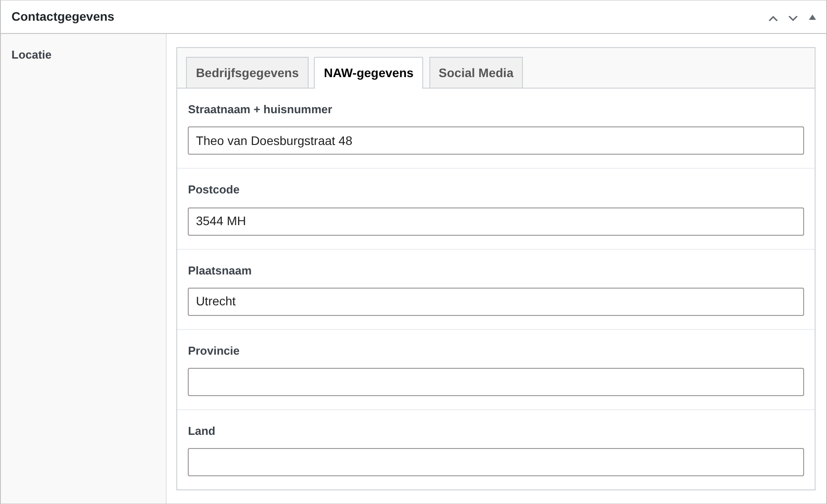Switch to the Bedrijfsgegevens tab

click(x=247, y=73)
